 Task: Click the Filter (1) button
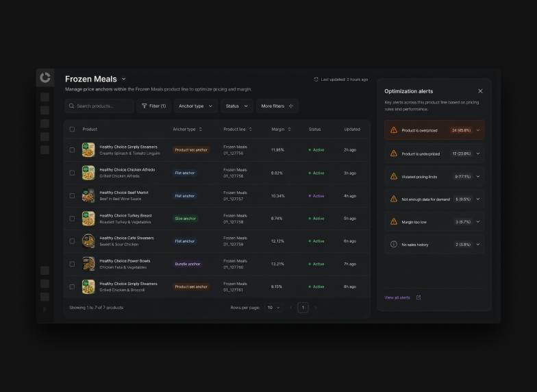coord(153,106)
